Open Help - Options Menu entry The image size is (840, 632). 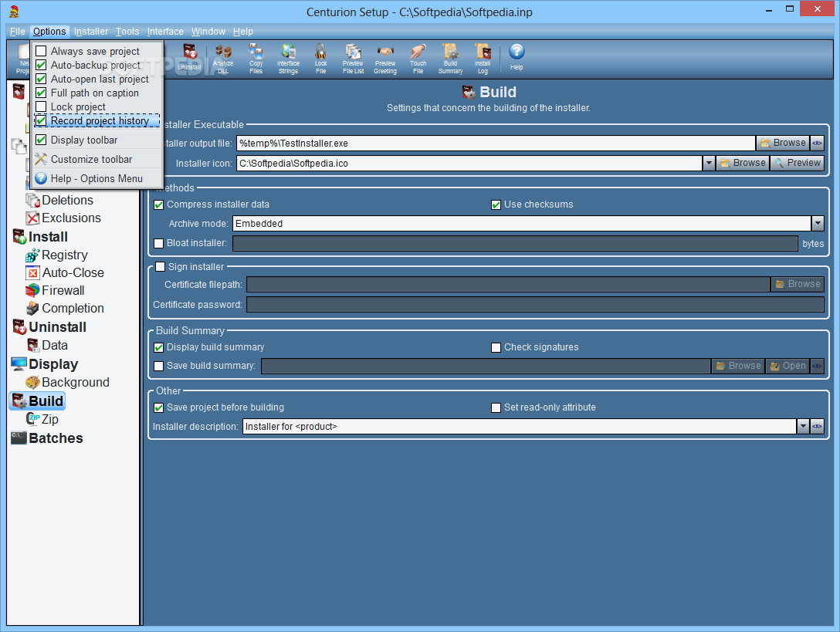tap(97, 178)
